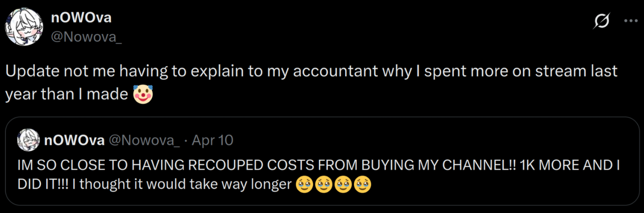Click the small avatar in the quoted post
This screenshot has width=644, height=213.
tap(28, 140)
